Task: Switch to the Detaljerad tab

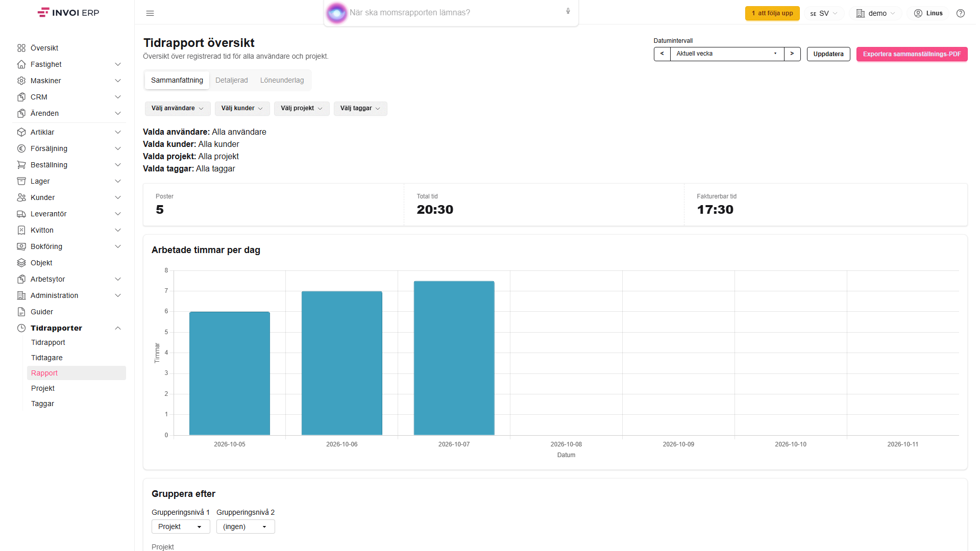Action: [232, 80]
